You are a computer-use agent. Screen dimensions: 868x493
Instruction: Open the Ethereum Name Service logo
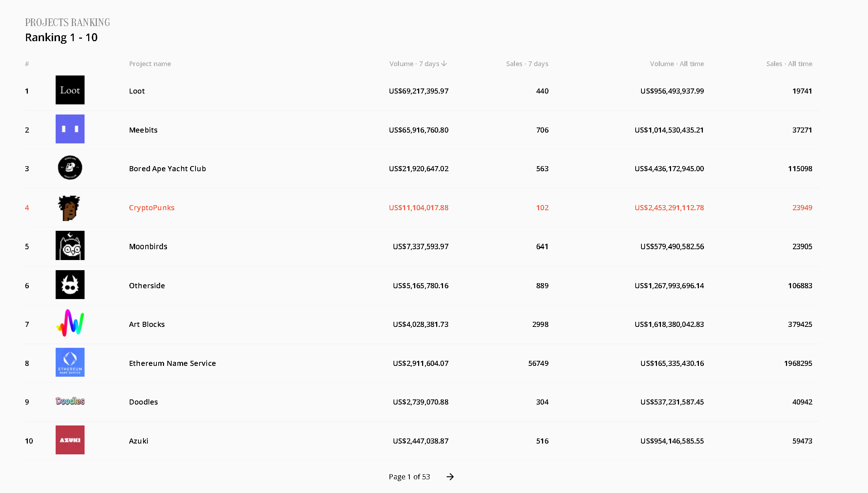pos(70,362)
